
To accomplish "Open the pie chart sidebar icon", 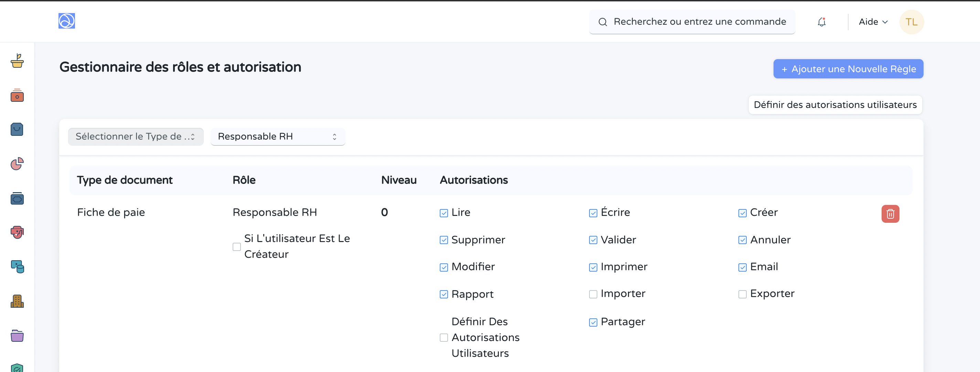I will [17, 164].
